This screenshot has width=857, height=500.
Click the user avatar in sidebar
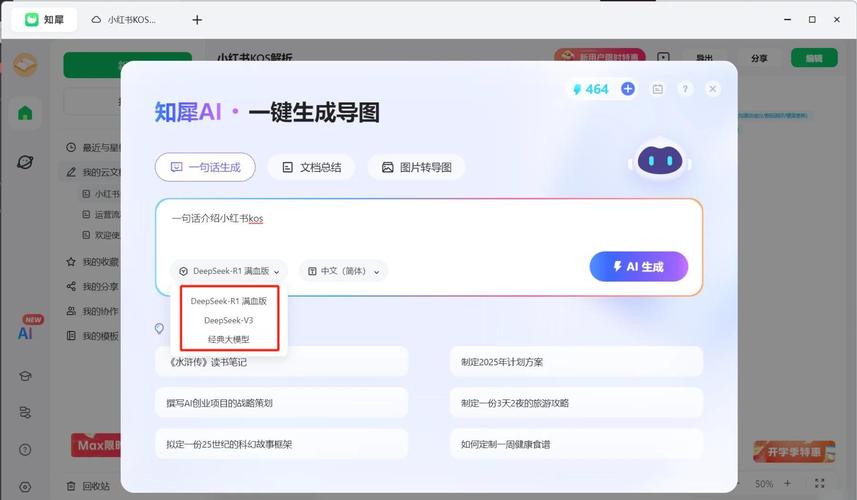pos(25,64)
